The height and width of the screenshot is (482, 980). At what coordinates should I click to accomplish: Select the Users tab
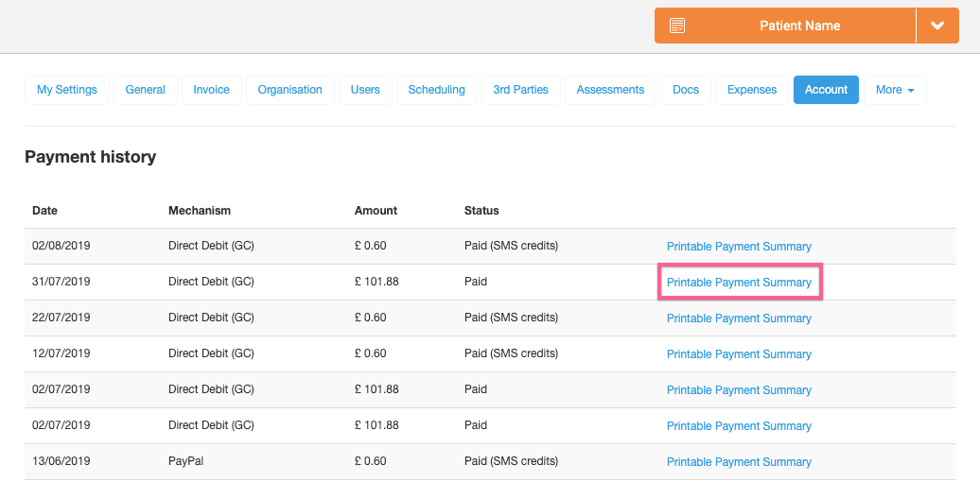(x=365, y=90)
